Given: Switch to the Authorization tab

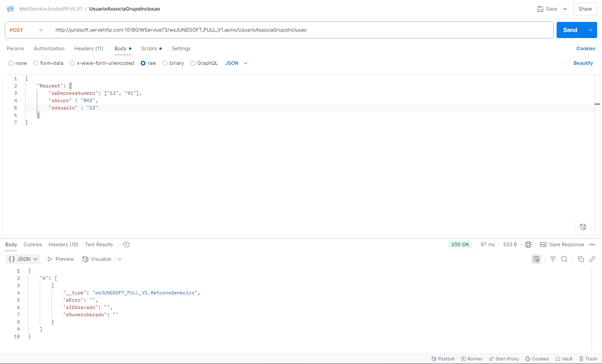Looking at the screenshot, I should pos(49,49).
